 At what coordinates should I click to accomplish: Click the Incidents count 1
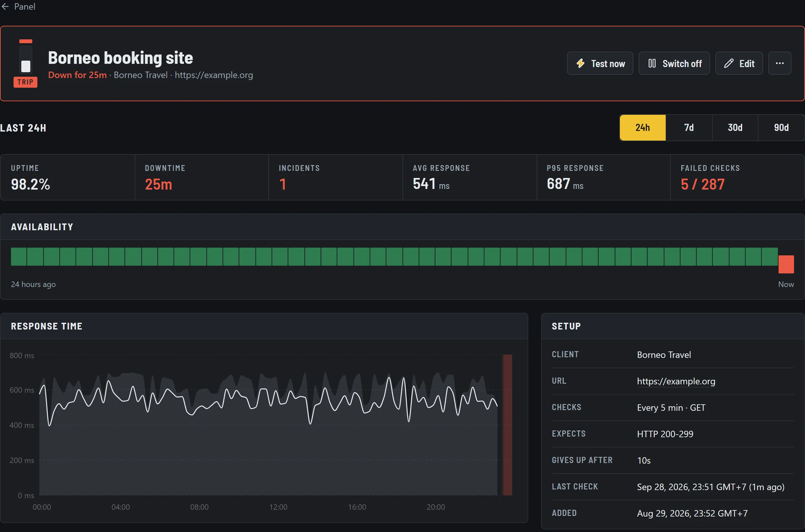tap(282, 184)
